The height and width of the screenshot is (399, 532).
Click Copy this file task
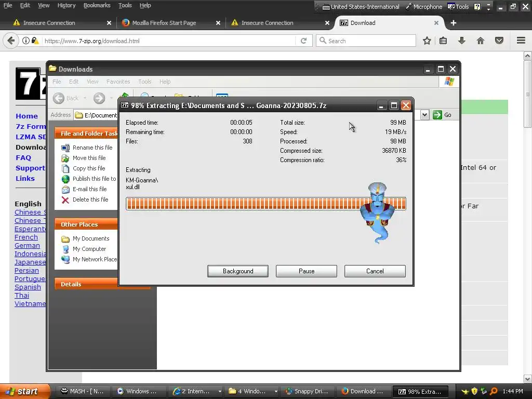tap(89, 168)
